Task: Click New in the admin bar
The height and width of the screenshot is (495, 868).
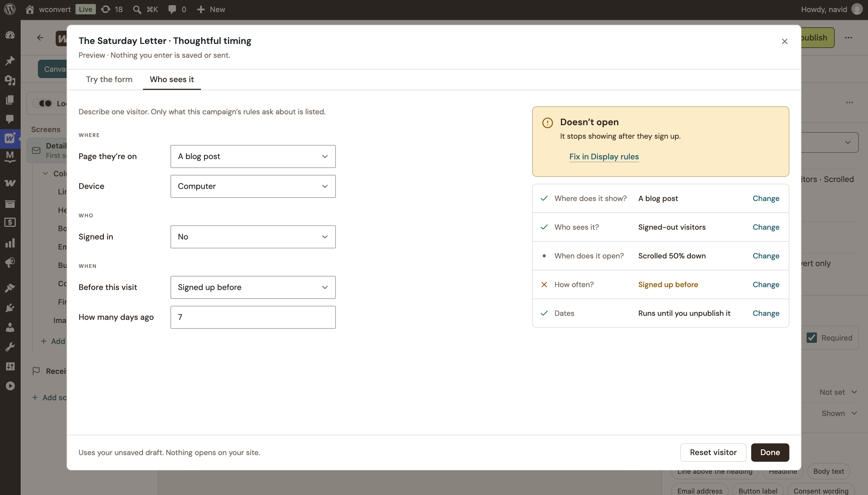Action: tap(211, 9)
